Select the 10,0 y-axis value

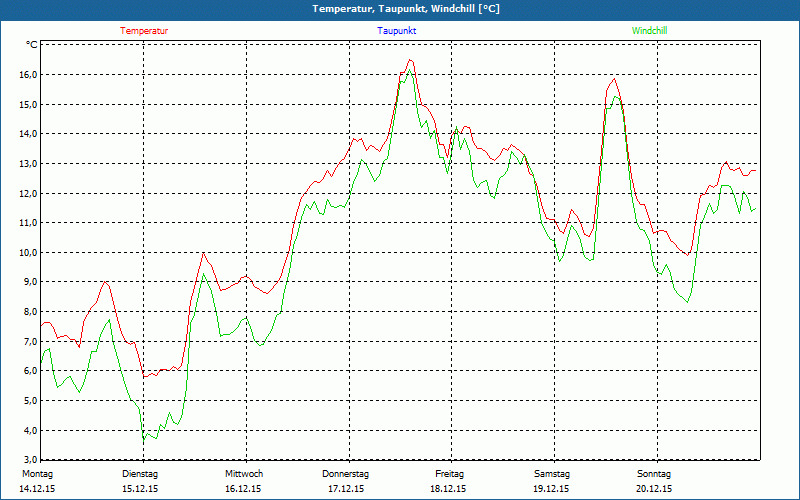coord(29,253)
